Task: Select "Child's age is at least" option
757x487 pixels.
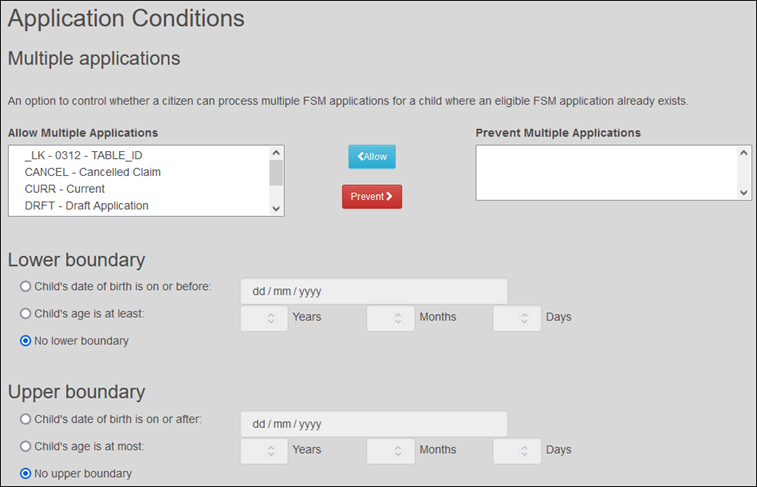Action: coord(26,314)
